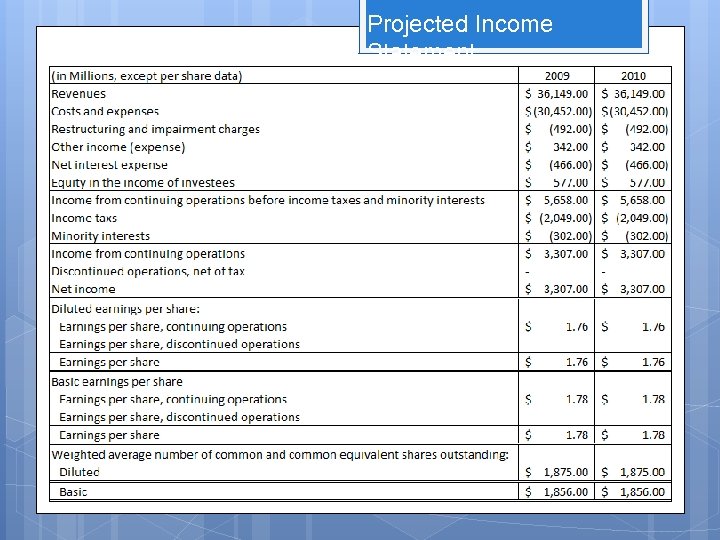Click the 2010 equity in investees value 577.00
This screenshot has height=540, width=720.
(647, 183)
